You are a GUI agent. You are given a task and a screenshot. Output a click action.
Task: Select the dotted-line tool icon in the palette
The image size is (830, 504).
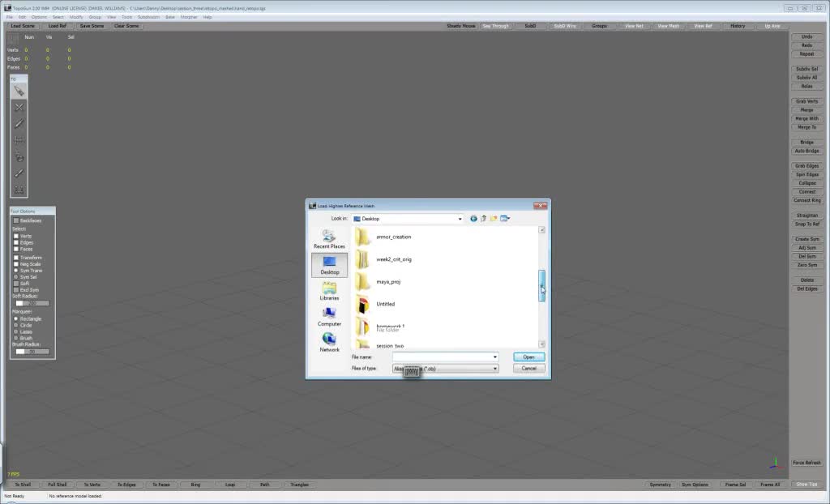(x=19, y=140)
